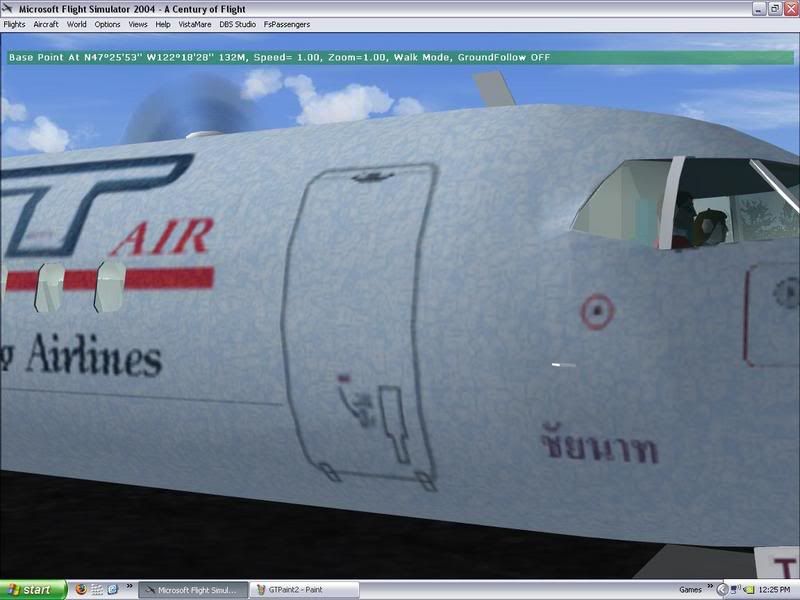800x600 pixels.
Task: Open the VistaMare menu
Action: [x=195, y=23]
